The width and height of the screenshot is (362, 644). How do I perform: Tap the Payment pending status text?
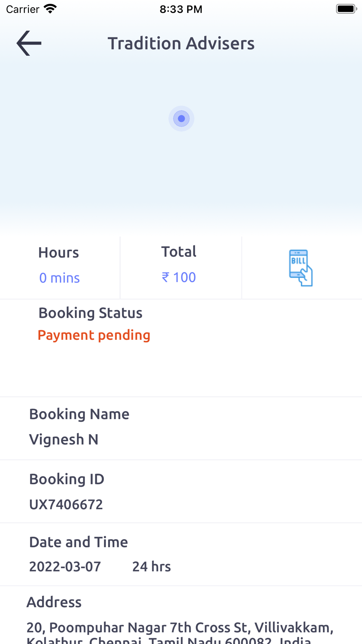pyautogui.click(x=94, y=335)
